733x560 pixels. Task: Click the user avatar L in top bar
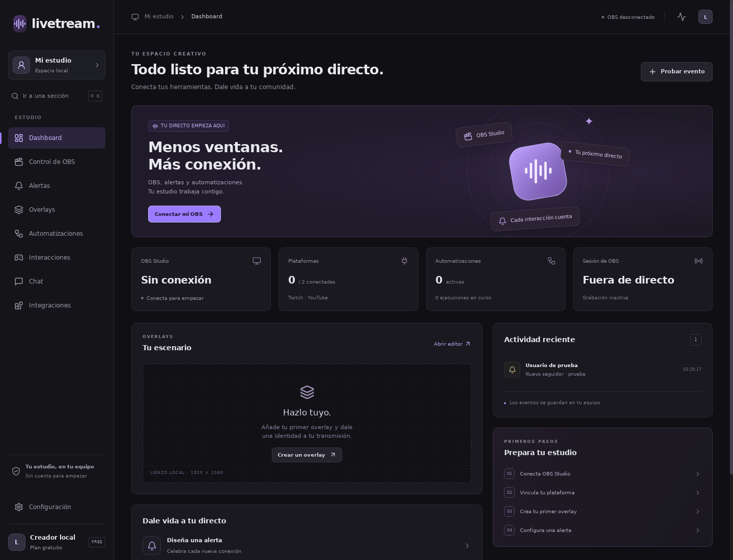[706, 17]
